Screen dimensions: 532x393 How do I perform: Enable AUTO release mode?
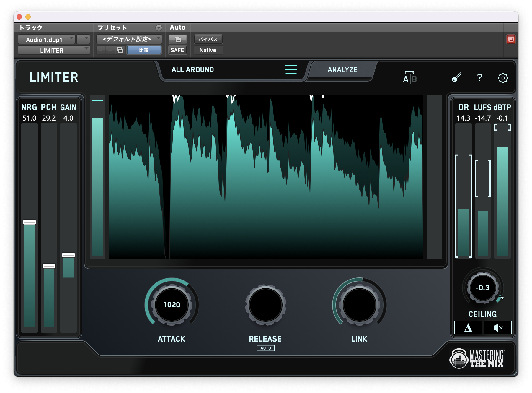[265, 348]
